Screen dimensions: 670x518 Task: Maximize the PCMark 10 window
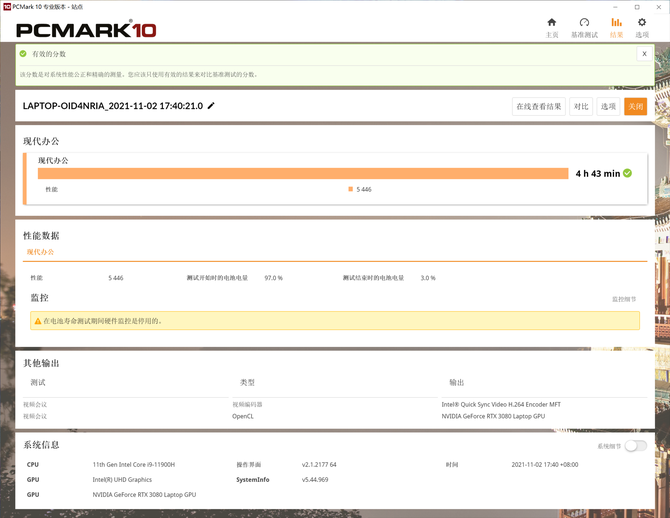[x=637, y=7]
